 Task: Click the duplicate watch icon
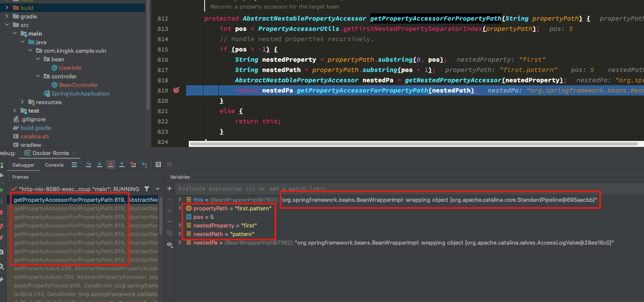[169, 233]
